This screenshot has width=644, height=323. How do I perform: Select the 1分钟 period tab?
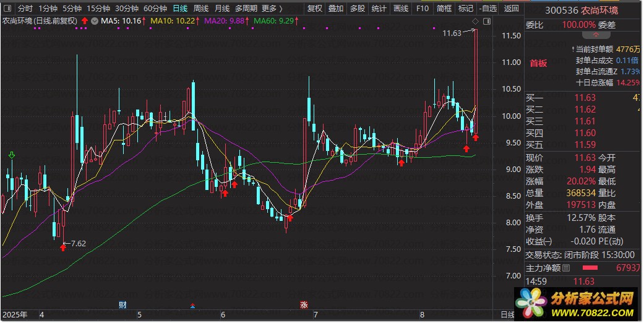pyautogui.click(x=47, y=8)
